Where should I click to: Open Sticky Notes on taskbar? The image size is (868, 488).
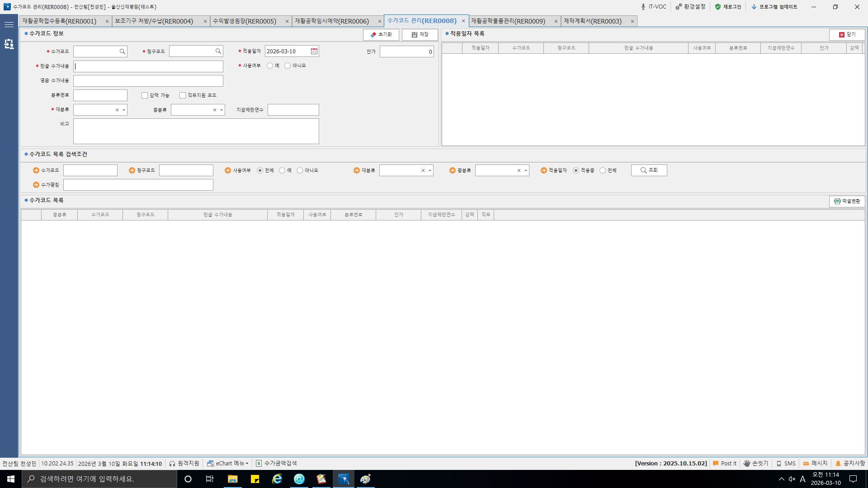click(x=255, y=479)
